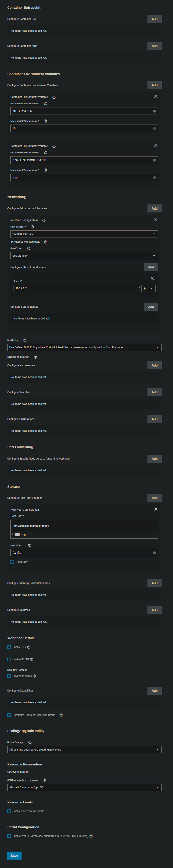Open the Host Interface dropdown

84,234
